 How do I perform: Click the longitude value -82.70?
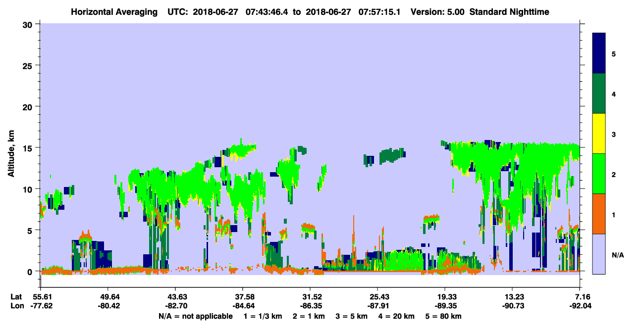coord(175,306)
